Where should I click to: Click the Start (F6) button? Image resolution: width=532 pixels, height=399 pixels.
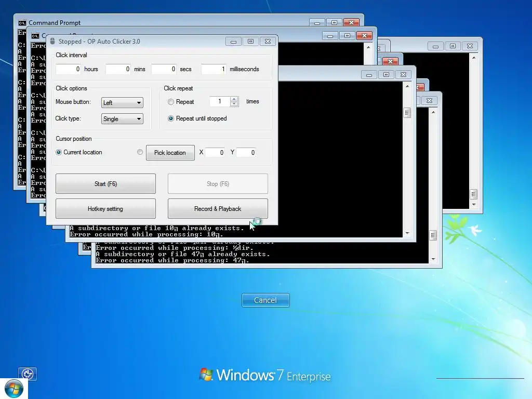coord(105,183)
